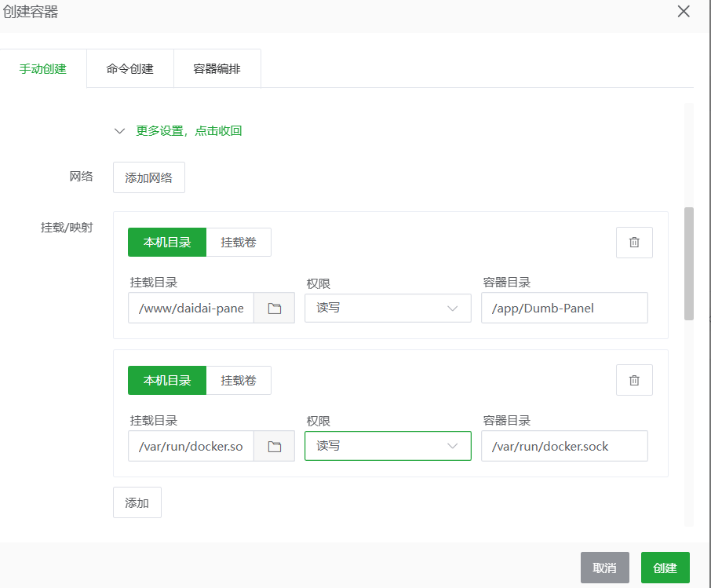Select 本机目录 in the first mount entry
Screen dimensions: 711x588
click(x=167, y=243)
